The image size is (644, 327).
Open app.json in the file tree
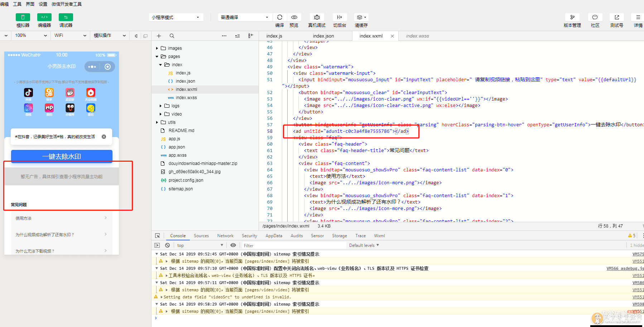click(x=177, y=147)
